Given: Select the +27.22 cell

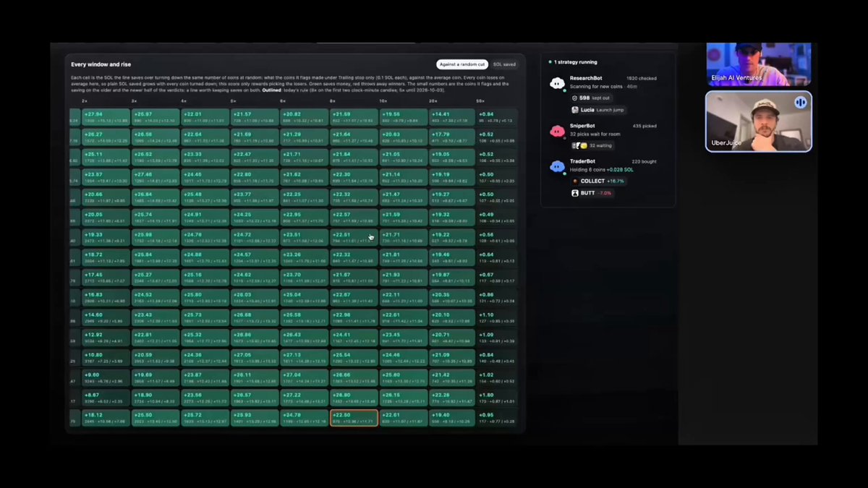Looking at the screenshot, I should tap(304, 398).
